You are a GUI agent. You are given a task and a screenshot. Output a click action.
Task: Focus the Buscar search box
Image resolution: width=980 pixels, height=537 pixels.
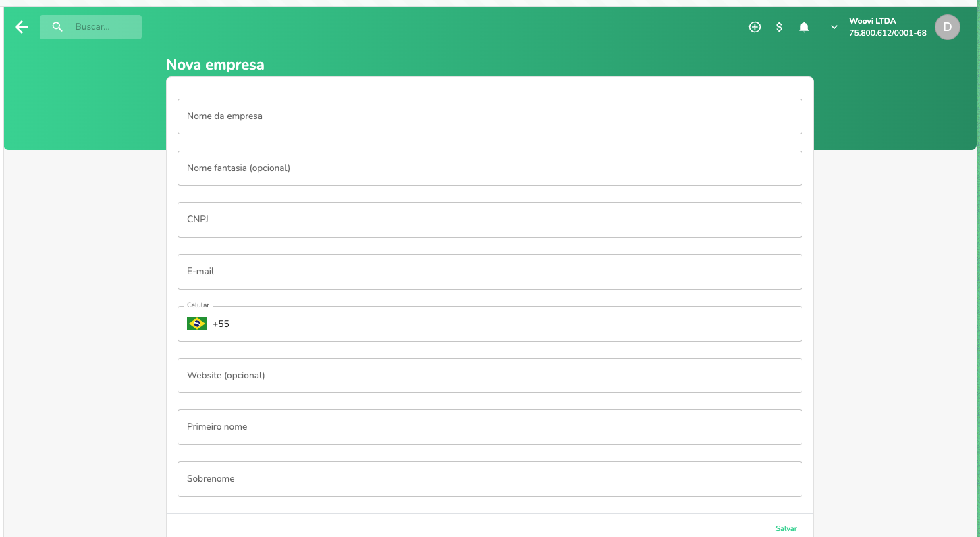pyautogui.click(x=101, y=27)
